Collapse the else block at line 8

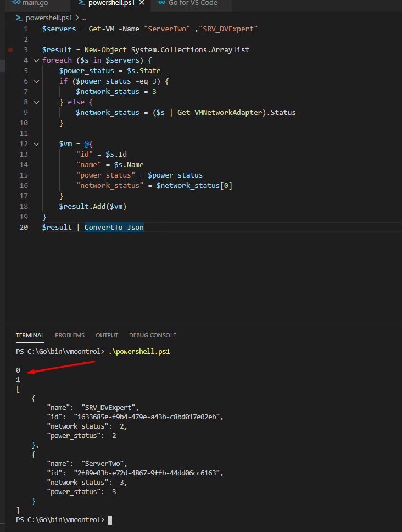pos(36,102)
